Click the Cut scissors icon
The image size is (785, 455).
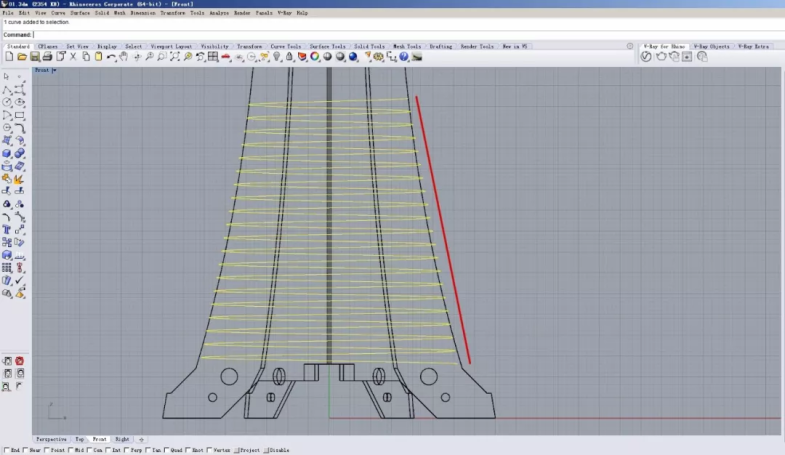(x=72, y=57)
